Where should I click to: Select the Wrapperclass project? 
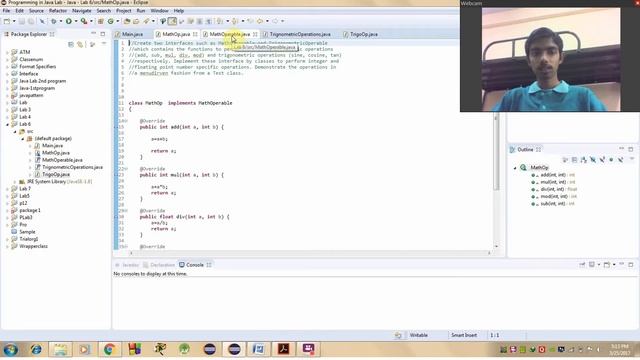pos(33,246)
